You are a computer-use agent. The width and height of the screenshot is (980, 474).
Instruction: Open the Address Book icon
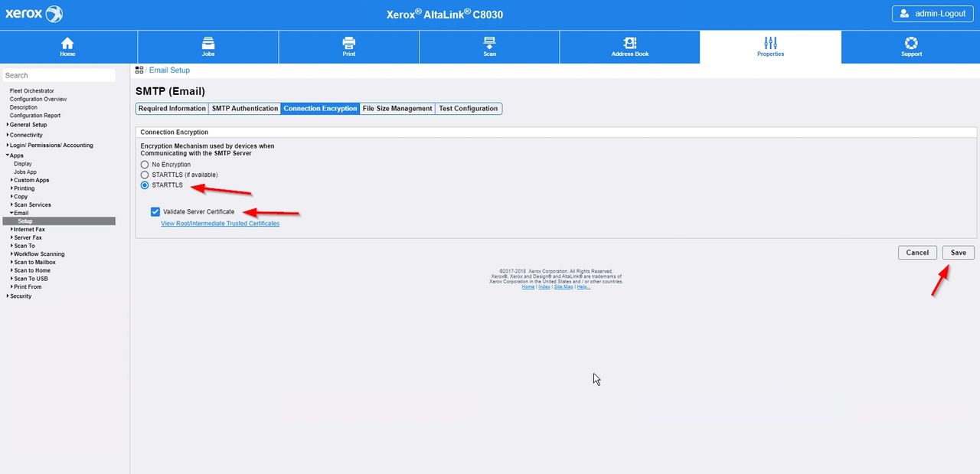630,43
